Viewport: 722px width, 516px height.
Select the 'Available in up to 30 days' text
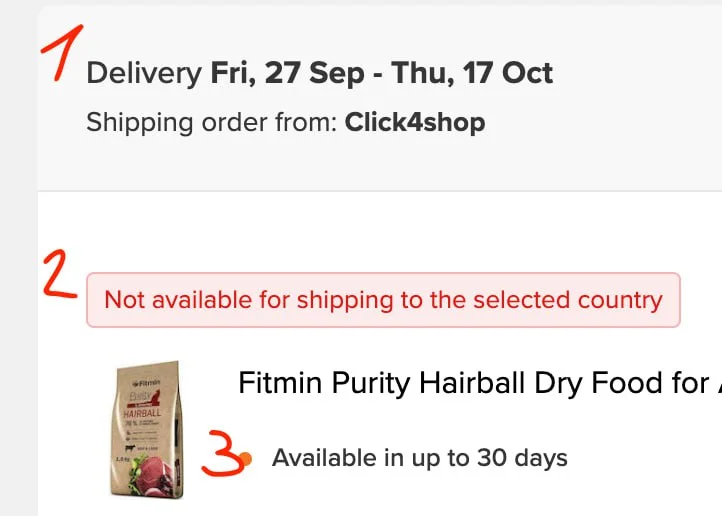click(419, 458)
